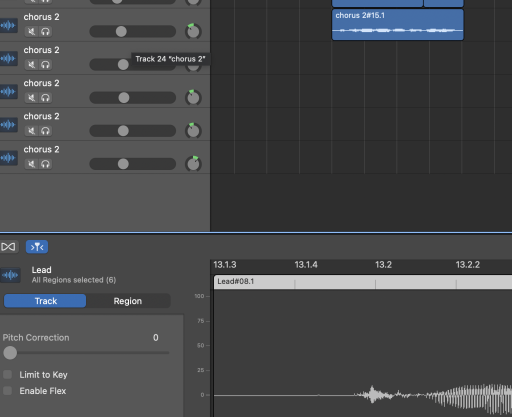Solo the Track 24 chorus 2 track

click(x=45, y=65)
